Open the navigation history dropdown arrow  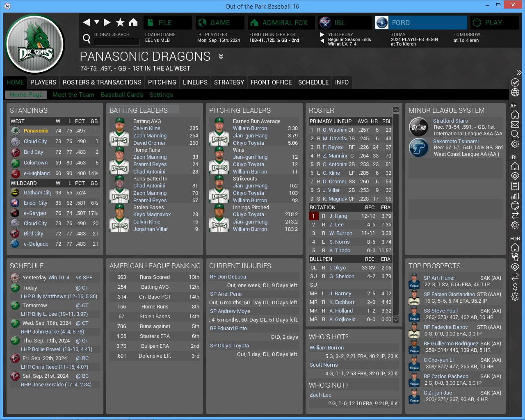[x=97, y=22]
